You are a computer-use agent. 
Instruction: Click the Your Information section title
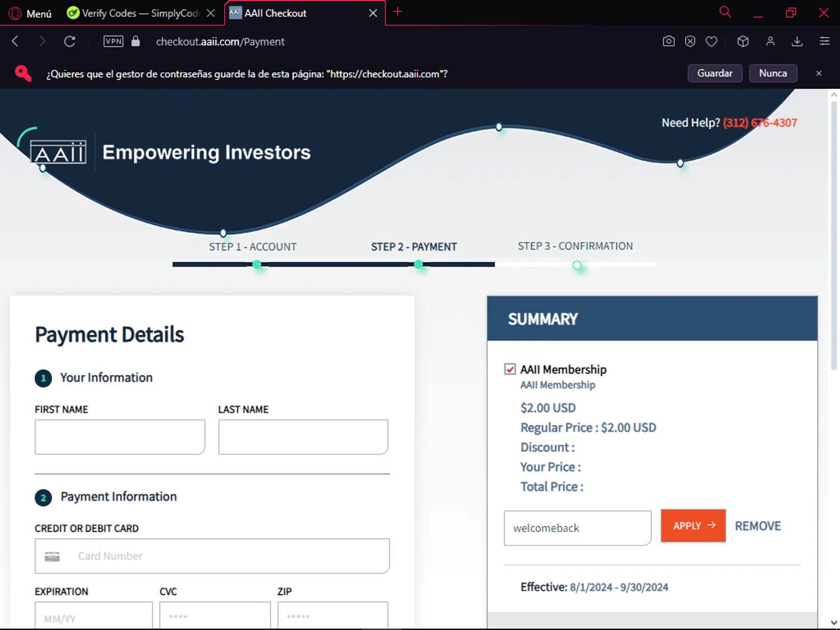(106, 377)
